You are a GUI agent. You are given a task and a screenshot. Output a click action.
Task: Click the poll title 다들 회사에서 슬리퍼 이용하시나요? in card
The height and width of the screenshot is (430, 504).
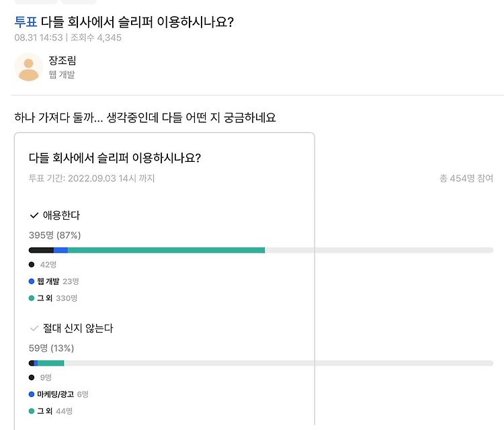click(x=115, y=158)
